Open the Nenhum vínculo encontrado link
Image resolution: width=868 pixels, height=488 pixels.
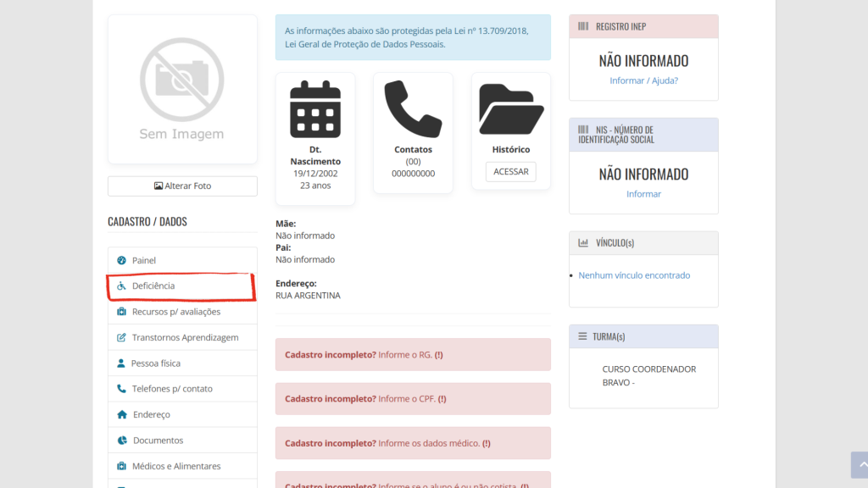[x=634, y=275]
